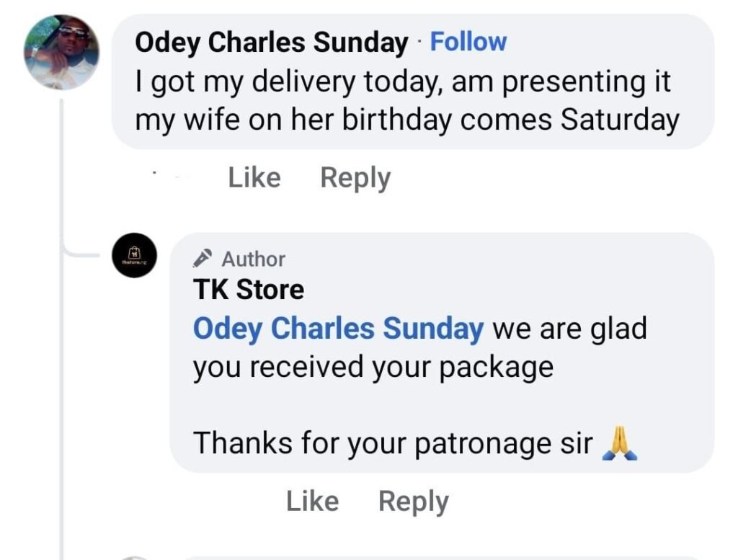Reply to Odey Charles Sunday's comment
The image size is (738, 560).
[x=355, y=177]
